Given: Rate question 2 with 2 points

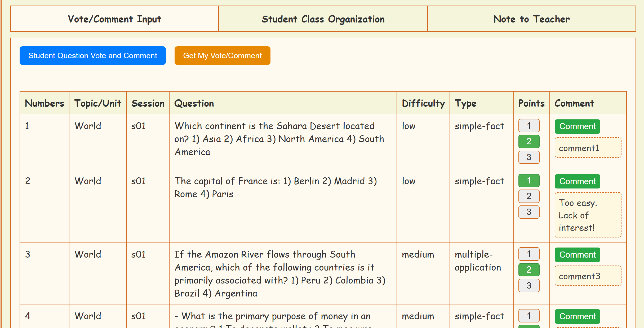Looking at the screenshot, I should click(529, 196).
